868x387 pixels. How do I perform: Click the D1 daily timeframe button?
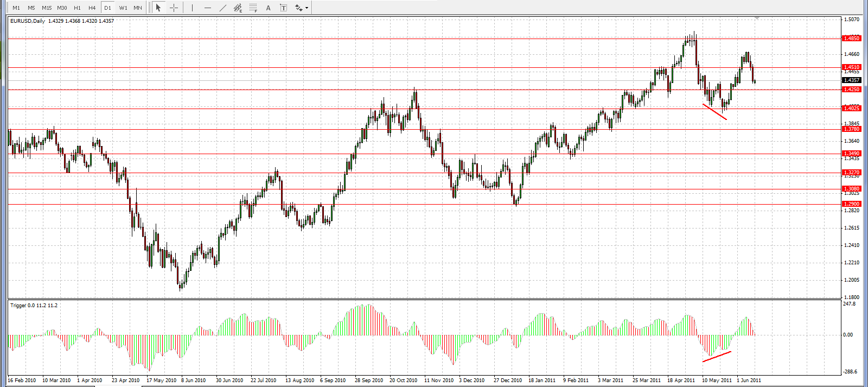pos(107,8)
